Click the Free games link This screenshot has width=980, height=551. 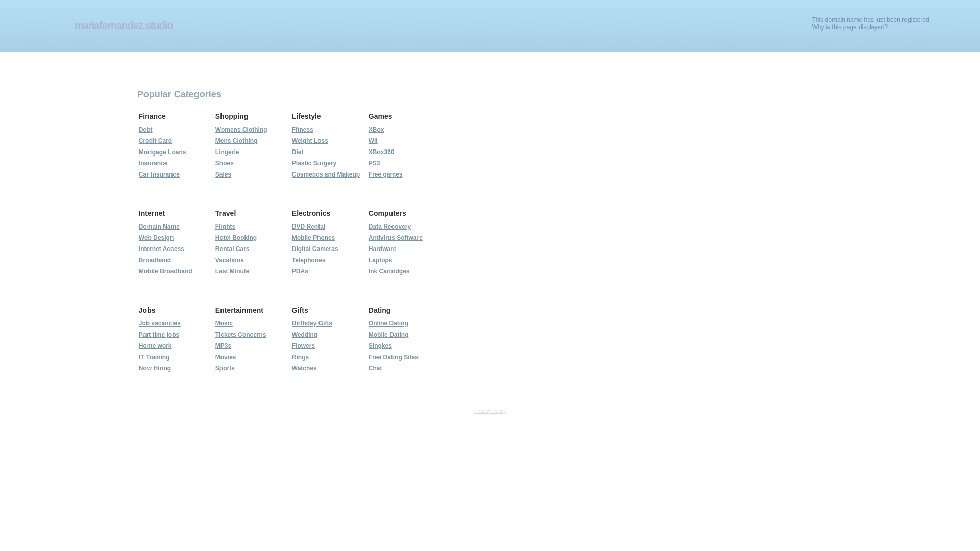pos(385,174)
